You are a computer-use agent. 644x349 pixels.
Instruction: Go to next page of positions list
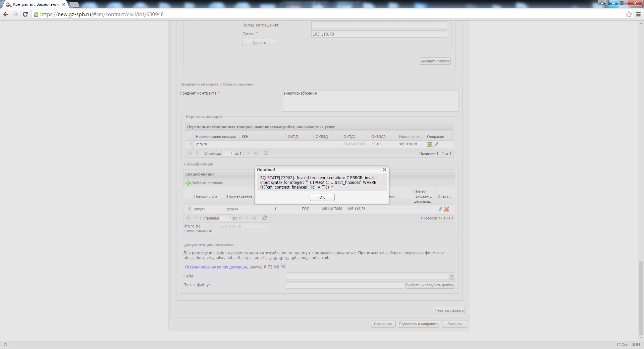[x=249, y=153]
